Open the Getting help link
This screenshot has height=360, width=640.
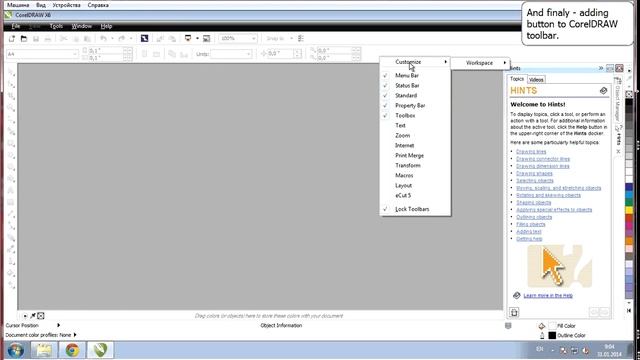click(529, 239)
